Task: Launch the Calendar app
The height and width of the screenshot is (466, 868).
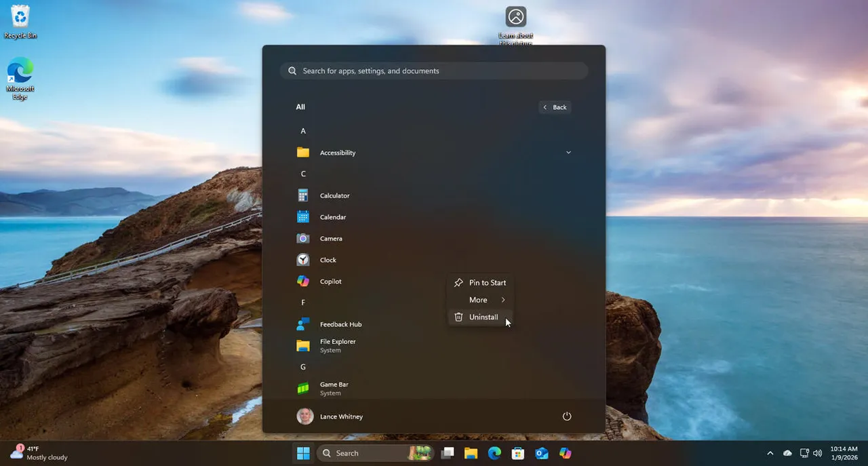Action: click(x=332, y=216)
